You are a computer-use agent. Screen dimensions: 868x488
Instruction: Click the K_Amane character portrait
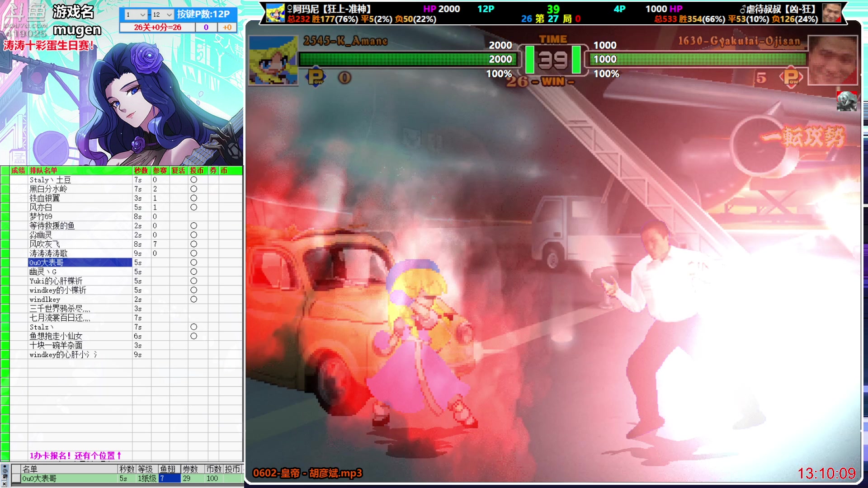click(274, 60)
